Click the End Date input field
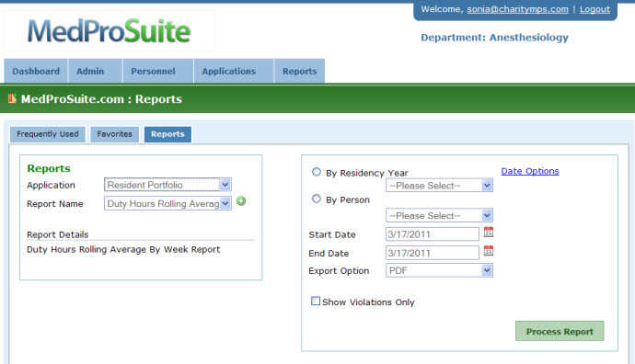 pos(433,253)
